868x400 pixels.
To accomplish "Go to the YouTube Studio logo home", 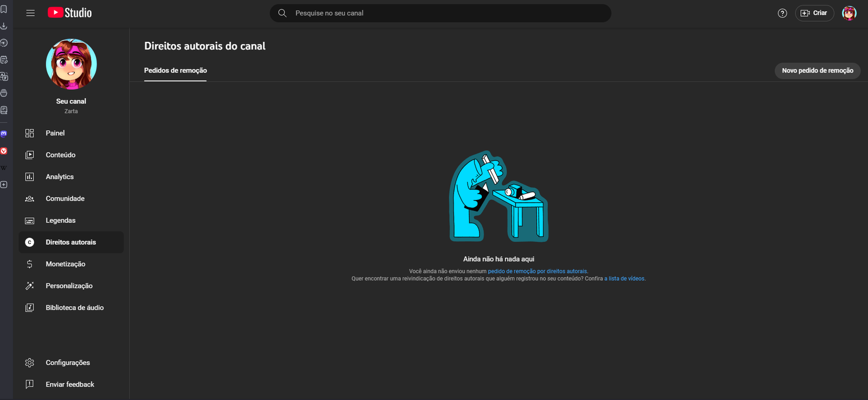I will click(x=69, y=12).
